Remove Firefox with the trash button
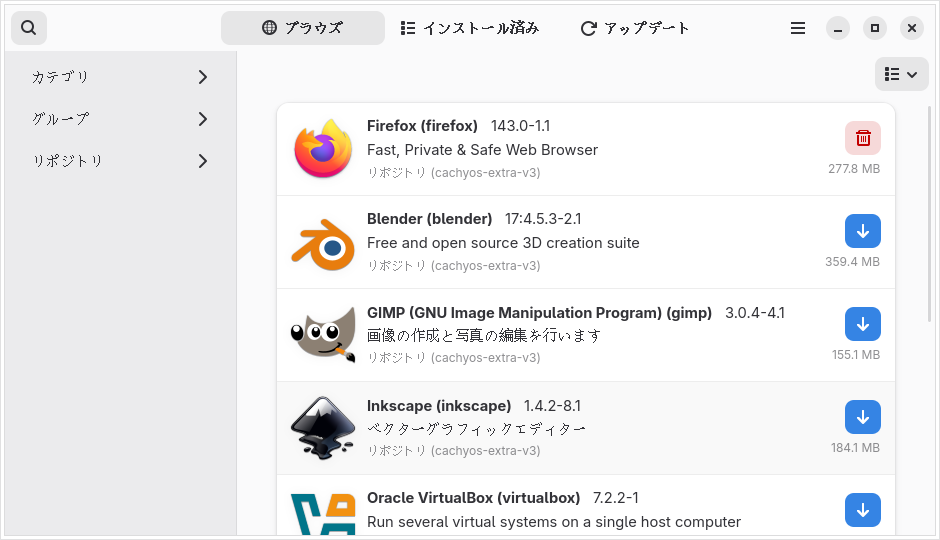 click(x=862, y=138)
